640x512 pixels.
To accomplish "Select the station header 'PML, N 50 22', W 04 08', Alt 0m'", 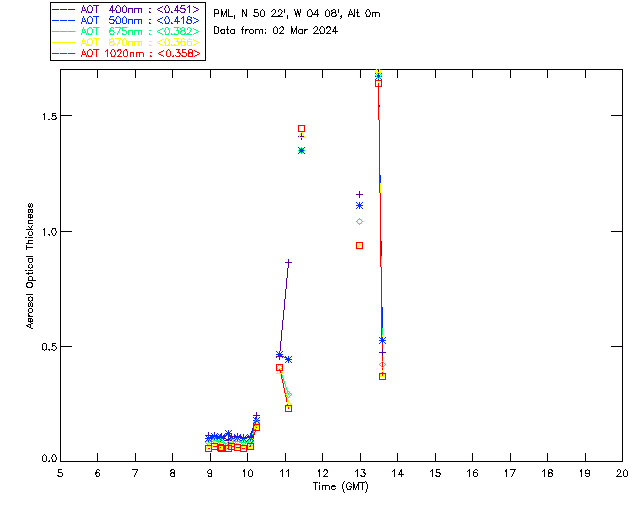I will click(x=297, y=13).
